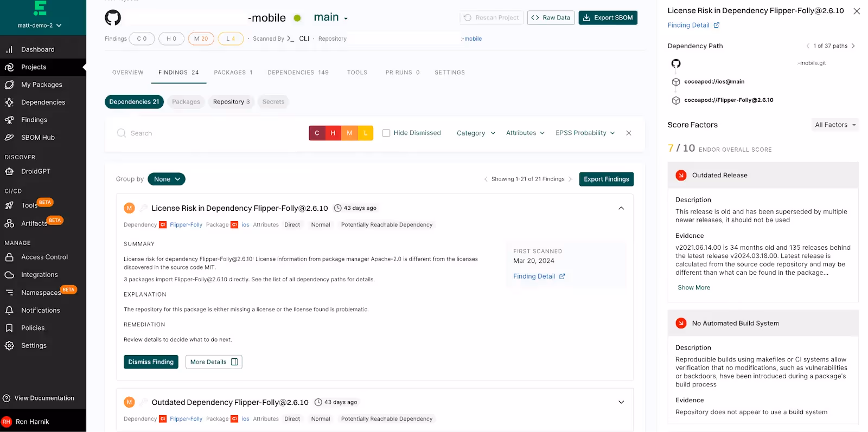868x432 pixels.
Task: Select the Repository 3 filter chip
Action: click(232, 102)
